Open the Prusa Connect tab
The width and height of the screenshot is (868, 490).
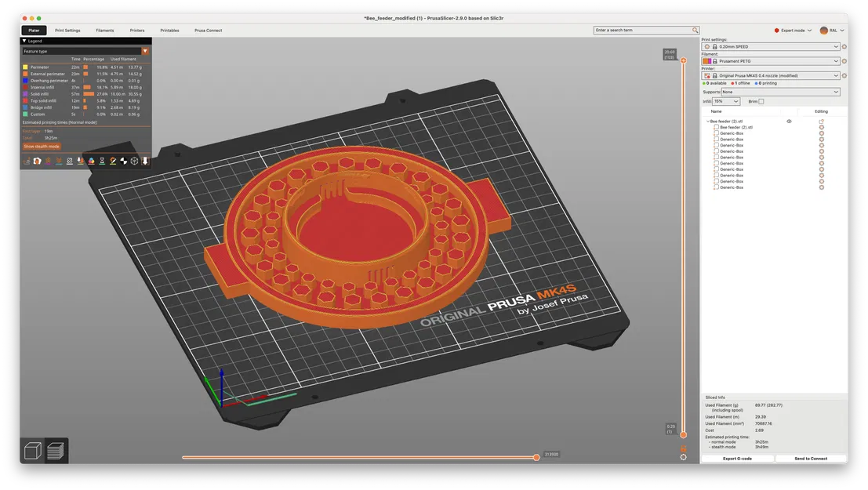[208, 31]
